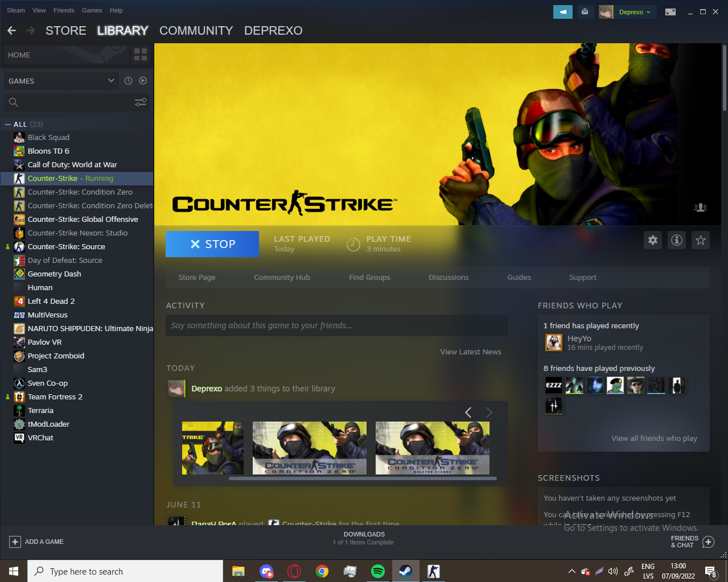Click the announcements megaphone icon
This screenshot has height=582, width=728.
click(x=562, y=12)
